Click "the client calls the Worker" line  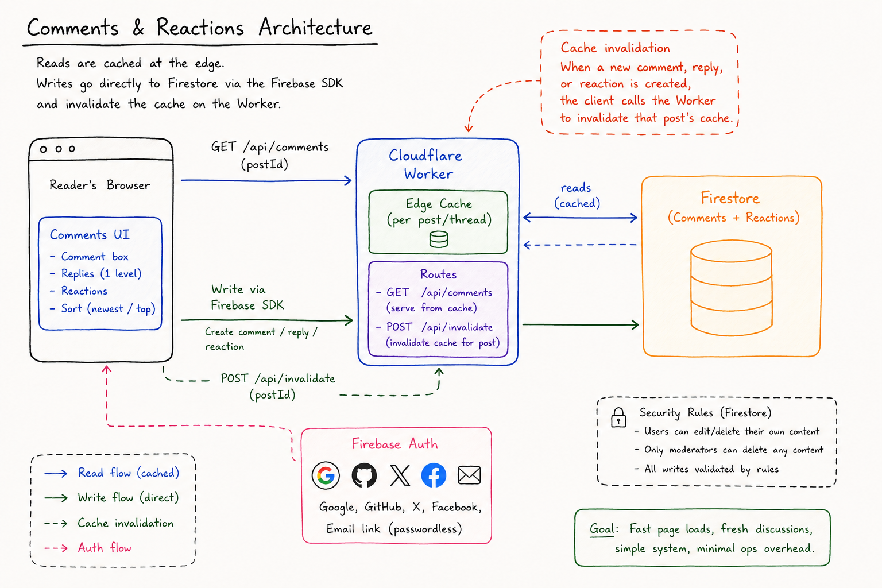click(637, 100)
